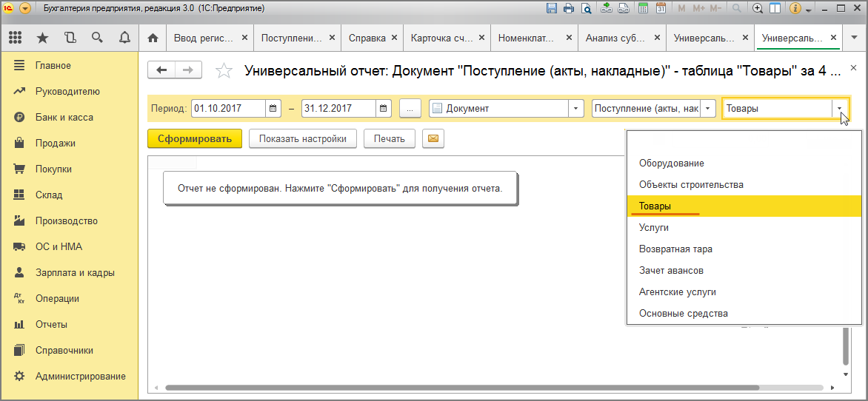Expand the Поступление (акты, нак dropdown
The width and height of the screenshot is (868, 401).
point(709,109)
